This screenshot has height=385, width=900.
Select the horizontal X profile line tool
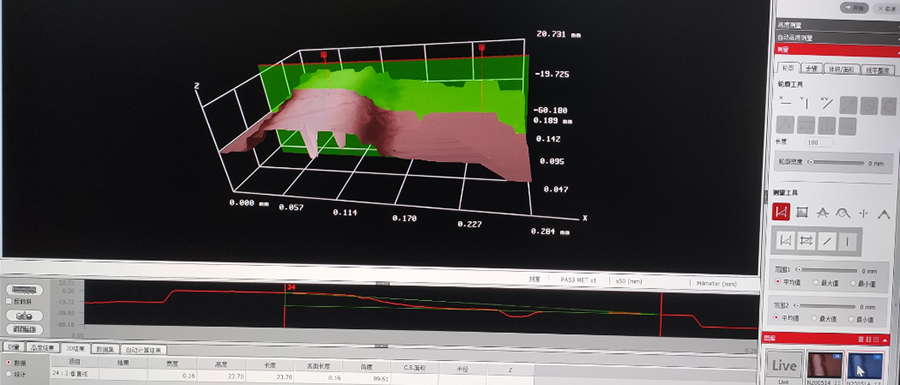785,102
